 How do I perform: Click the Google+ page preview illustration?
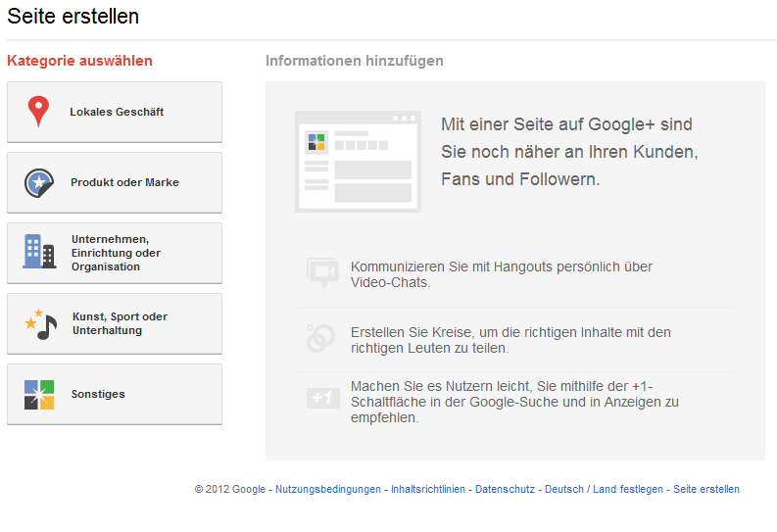[x=358, y=162]
